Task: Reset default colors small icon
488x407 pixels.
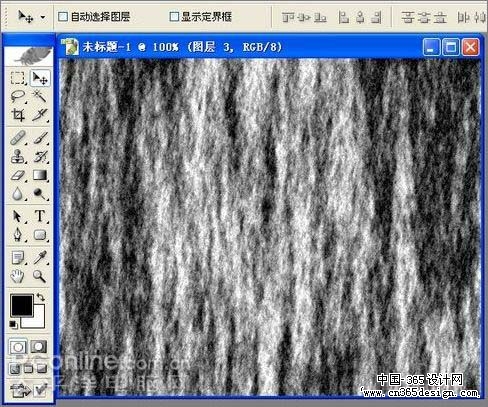Action: point(13,324)
